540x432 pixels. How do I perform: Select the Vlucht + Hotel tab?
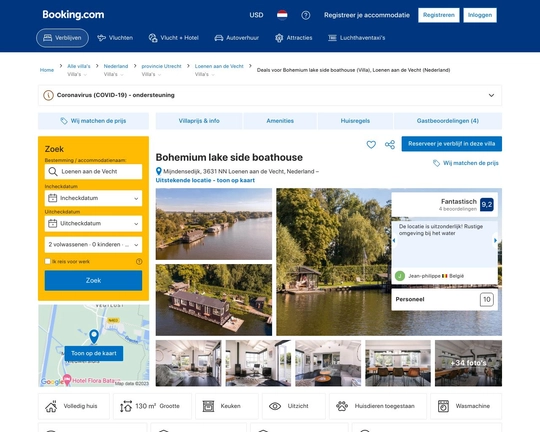[174, 38]
